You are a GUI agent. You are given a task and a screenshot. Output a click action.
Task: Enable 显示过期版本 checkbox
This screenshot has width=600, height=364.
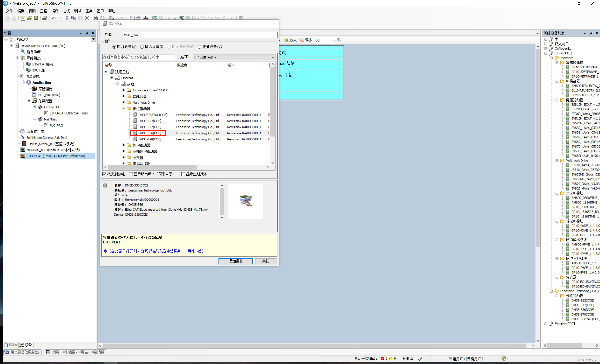tap(183, 174)
